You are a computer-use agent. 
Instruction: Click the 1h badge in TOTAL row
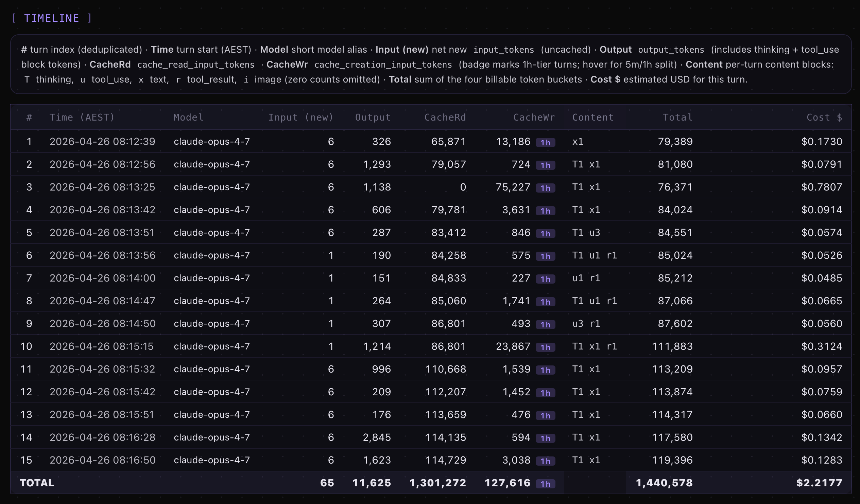click(x=545, y=484)
